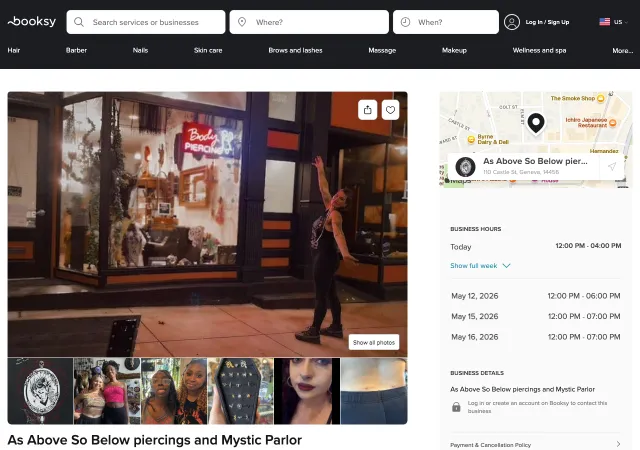The width and height of the screenshot is (640, 450).
Task: Click Show all photos button
Action: point(374,342)
